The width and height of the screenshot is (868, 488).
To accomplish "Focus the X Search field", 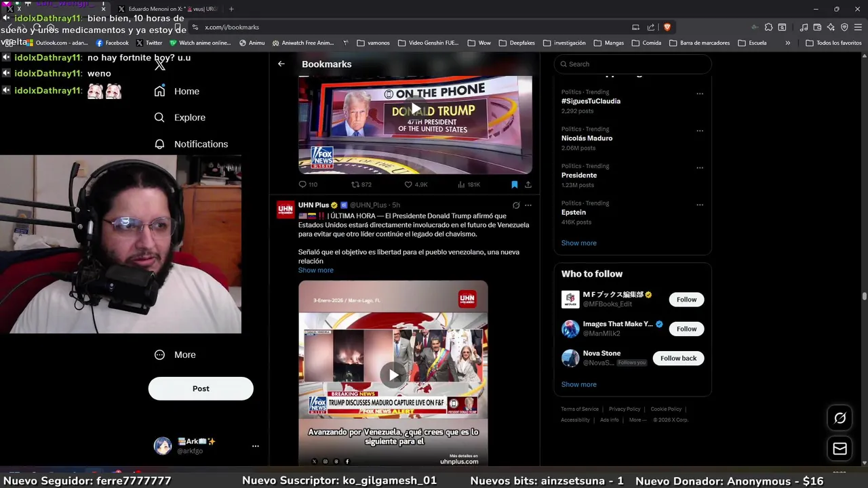I will coord(632,64).
